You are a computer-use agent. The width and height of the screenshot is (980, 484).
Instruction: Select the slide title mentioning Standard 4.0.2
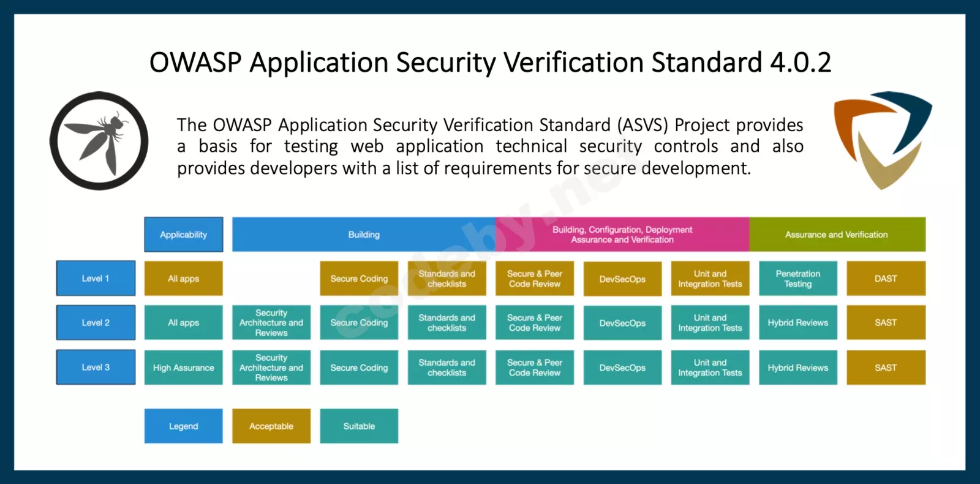pyautogui.click(x=490, y=62)
